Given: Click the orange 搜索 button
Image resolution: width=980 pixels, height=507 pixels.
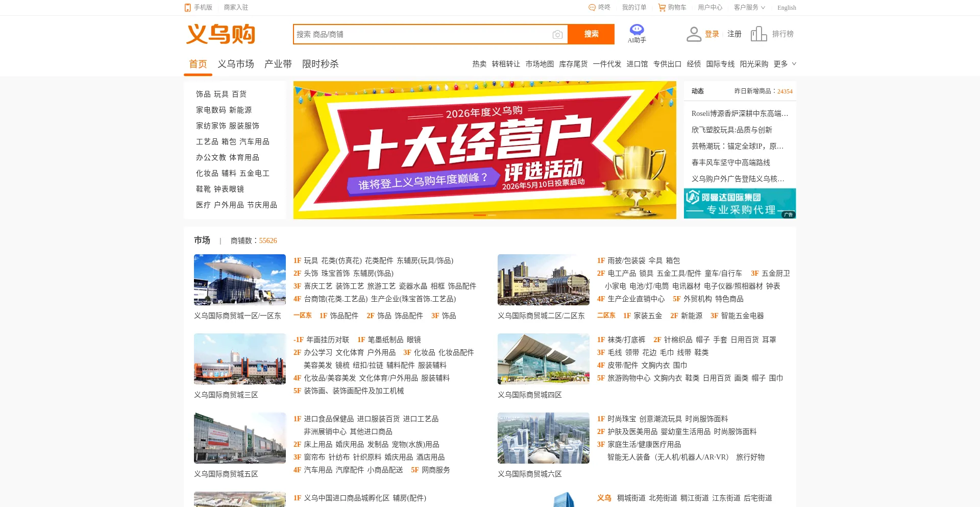Looking at the screenshot, I should [x=591, y=34].
